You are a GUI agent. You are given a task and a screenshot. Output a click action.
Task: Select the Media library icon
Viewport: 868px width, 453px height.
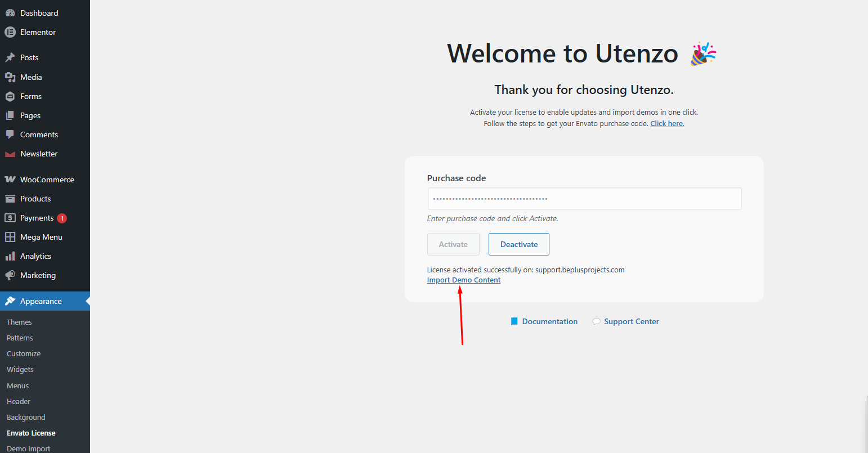click(10, 77)
